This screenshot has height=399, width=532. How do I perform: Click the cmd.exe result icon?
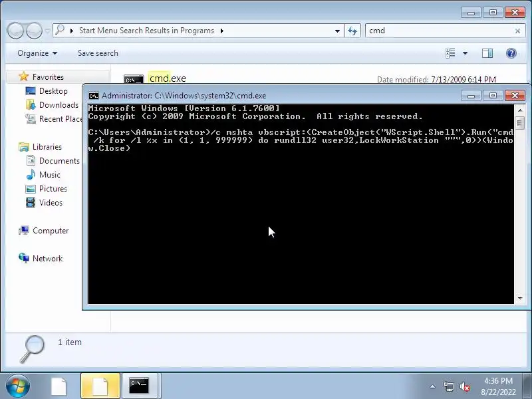pos(134,78)
